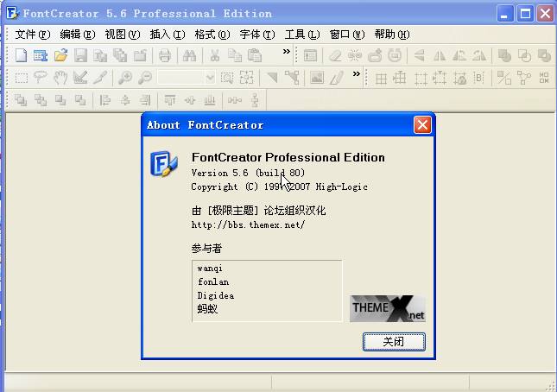557x392 pixels.
Task: Select 蚂蚁 in the participants list
Action: [x=207, y=309]
